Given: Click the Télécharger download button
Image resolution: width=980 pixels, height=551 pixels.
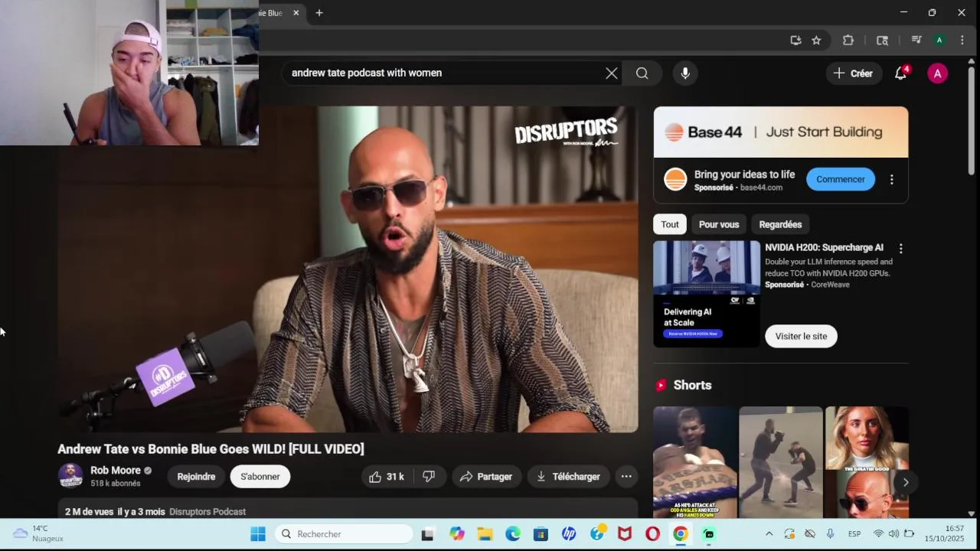Looking at the screenshot, I should coord(568,477).
